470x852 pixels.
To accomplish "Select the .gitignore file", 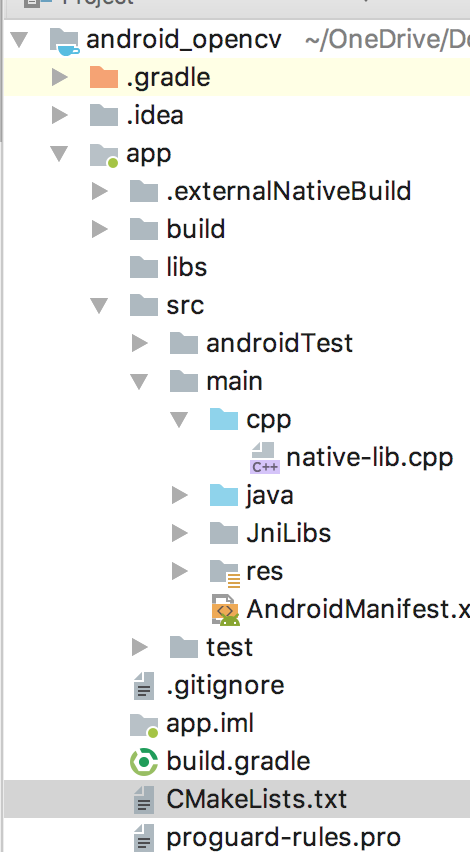I will [x=237, y=685].
